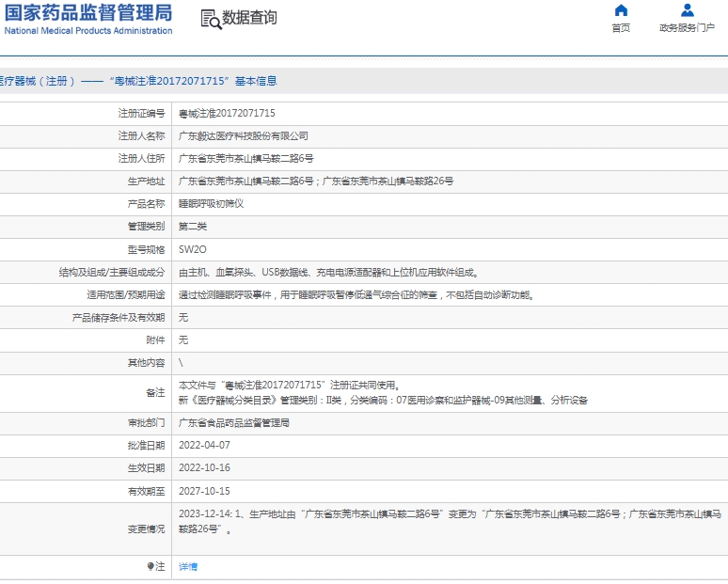This screenshot has width=728, height=584.
Task: Open the 政务服务门户 user icon
Action: (x=688, y=10)
